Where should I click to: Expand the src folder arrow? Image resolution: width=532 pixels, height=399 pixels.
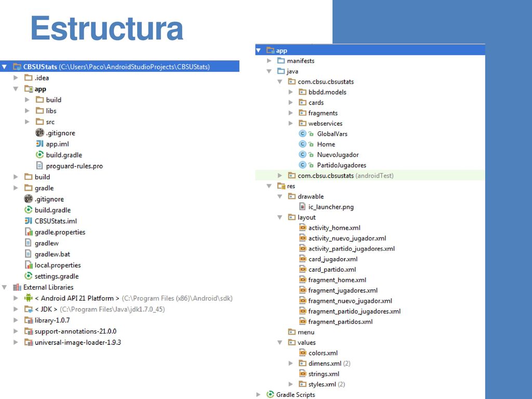27,122
